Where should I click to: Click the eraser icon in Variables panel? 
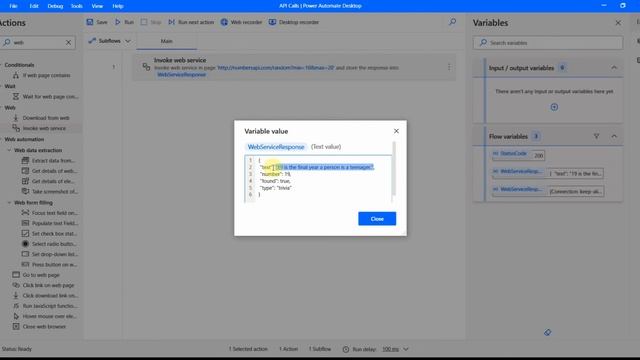[547, 332]
